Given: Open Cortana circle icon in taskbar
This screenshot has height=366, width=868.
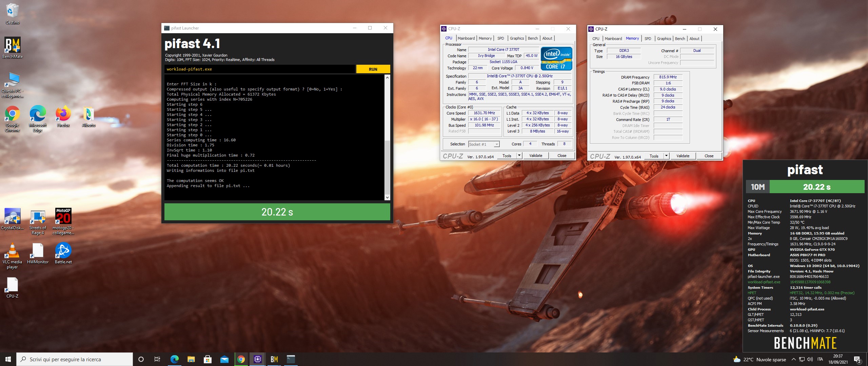Looking at the screenshot, I should coord(141,359).
